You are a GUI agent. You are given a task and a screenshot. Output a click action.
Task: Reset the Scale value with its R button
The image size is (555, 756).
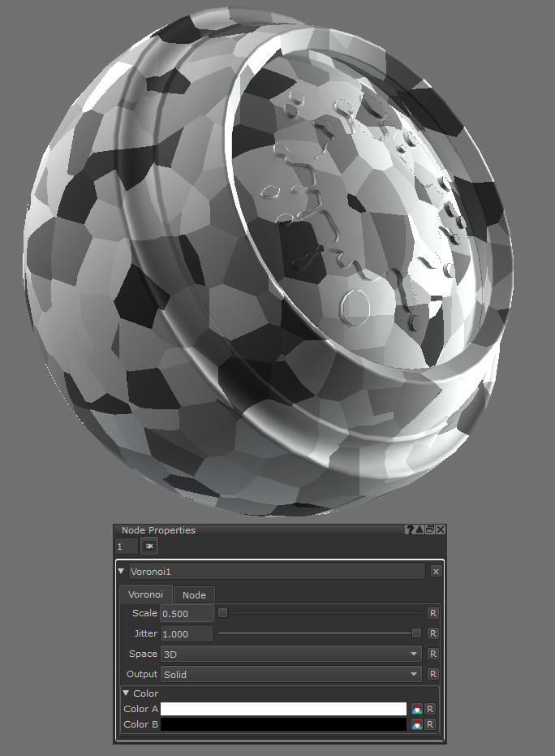click(433, 613)
